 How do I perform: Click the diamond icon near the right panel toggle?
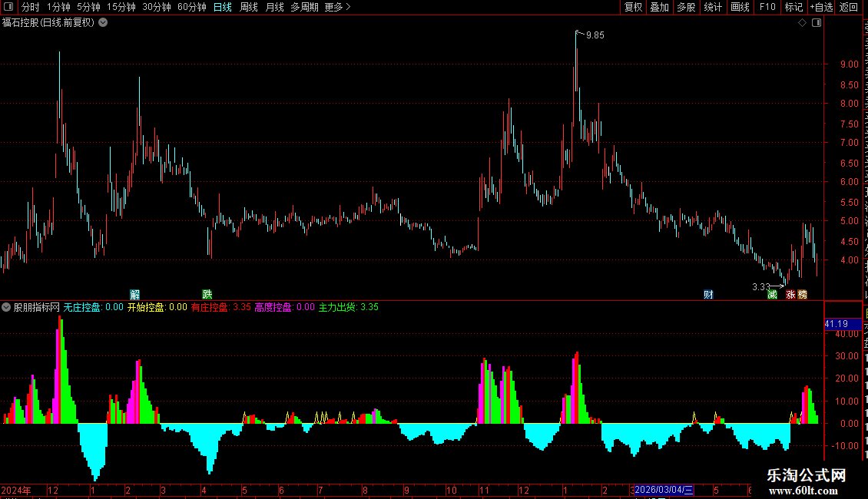(802, 23)
